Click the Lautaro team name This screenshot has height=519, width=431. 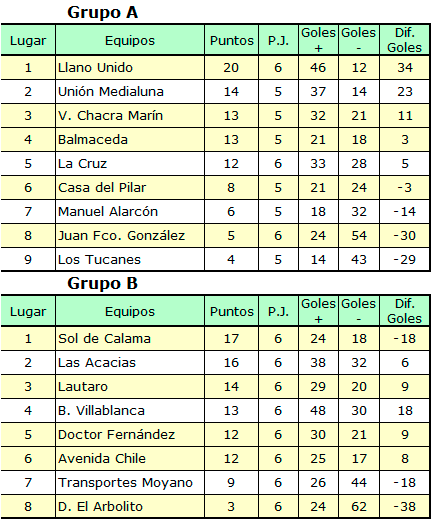pyautogui.click(x=83, y=387)
